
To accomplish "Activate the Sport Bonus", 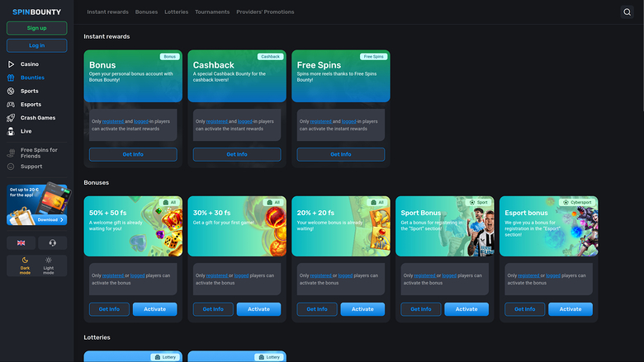I will pos(466,309).
